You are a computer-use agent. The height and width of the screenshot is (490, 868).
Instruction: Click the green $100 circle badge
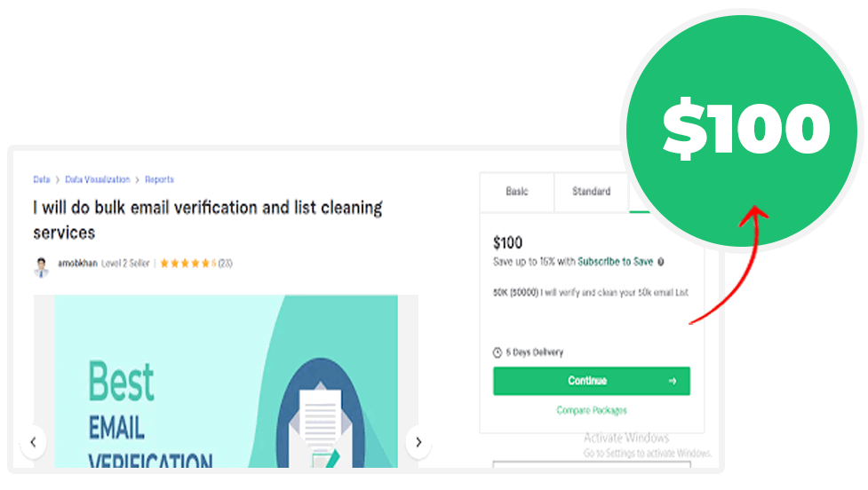pos(742,130)
